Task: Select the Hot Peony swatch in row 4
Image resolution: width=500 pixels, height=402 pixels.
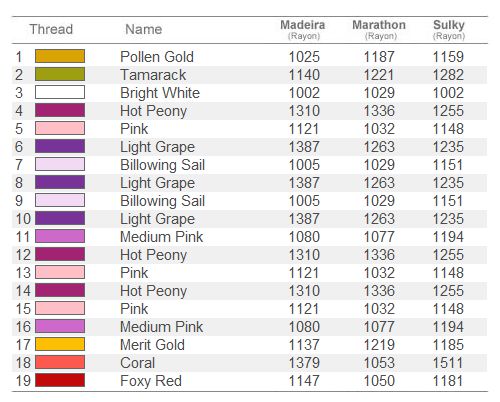Action: click(60, 110)
